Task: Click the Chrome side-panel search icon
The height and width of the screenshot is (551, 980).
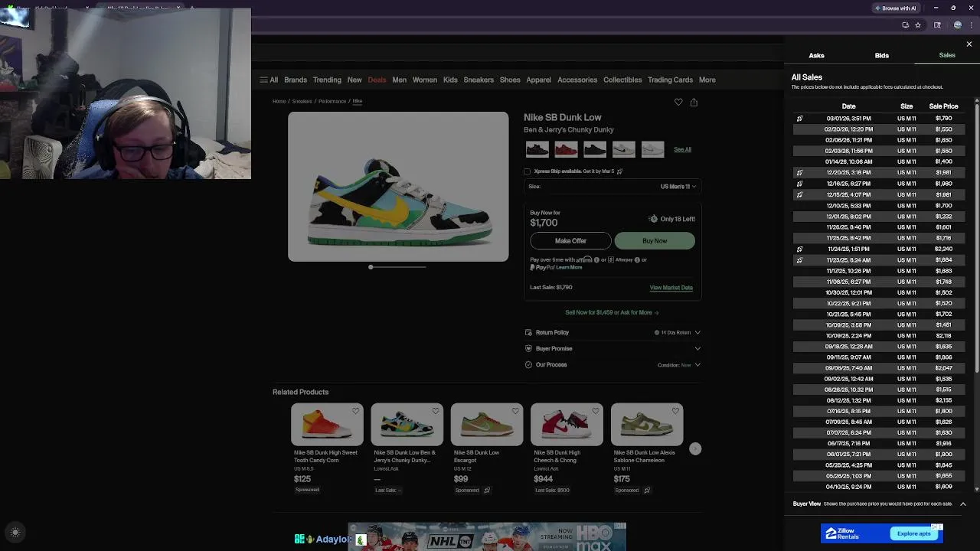Action: 937,24
